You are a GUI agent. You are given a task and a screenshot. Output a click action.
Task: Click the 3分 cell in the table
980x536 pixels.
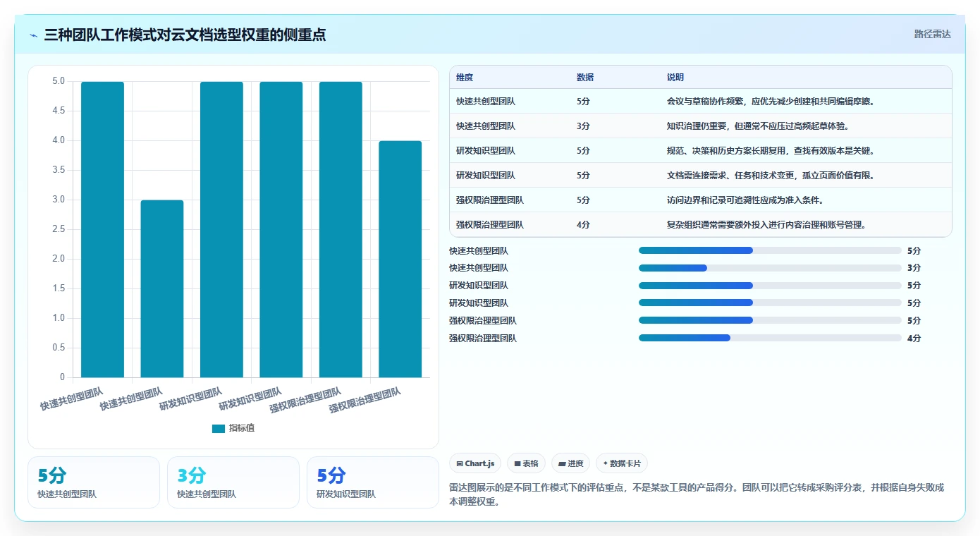(x=583, y=126)
